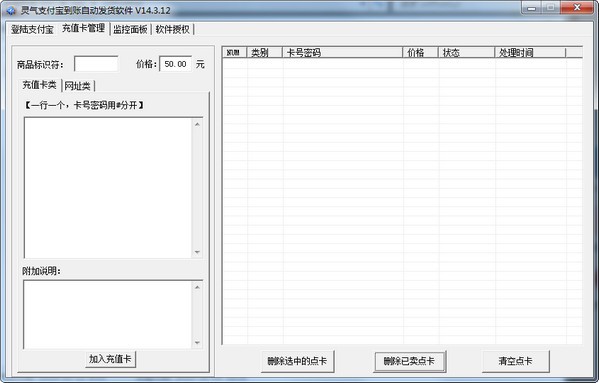
Task: Click the application icon in title bar
Action: click(11, 10)
